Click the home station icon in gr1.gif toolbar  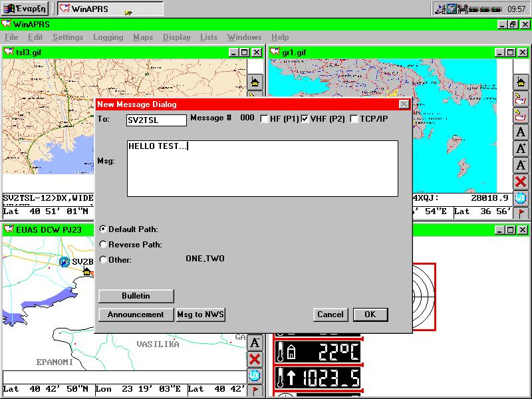521,82
